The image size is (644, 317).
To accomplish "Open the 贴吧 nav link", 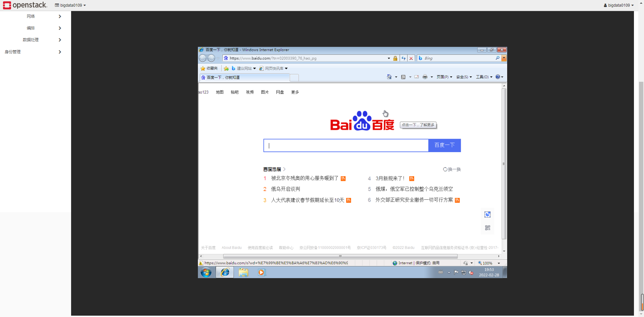I will tap(235, 92).
